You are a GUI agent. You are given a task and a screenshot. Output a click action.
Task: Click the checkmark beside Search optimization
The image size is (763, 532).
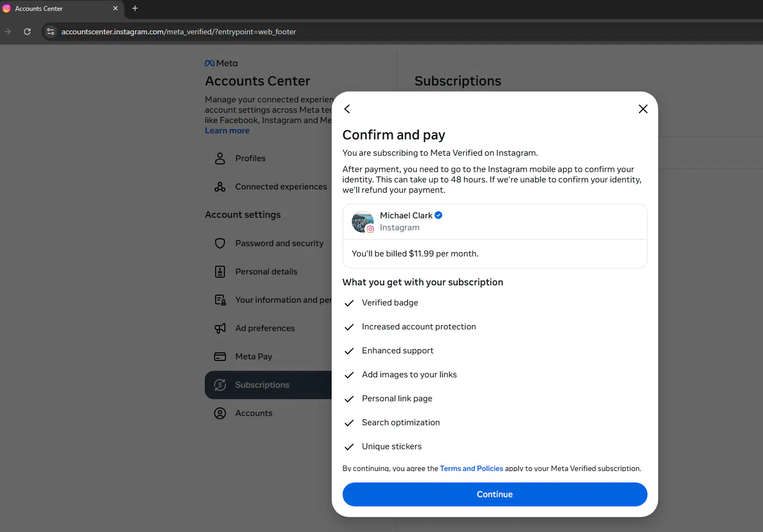[349, 423]
